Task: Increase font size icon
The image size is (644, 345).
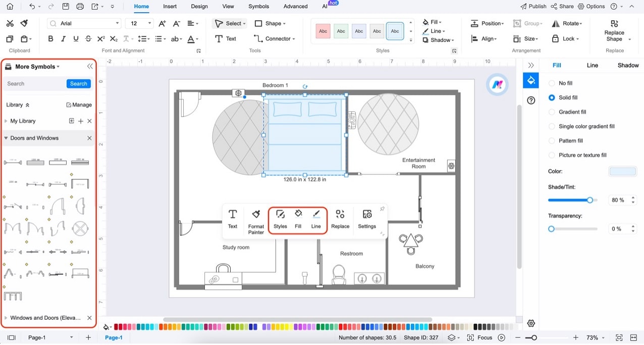Action: click(x=162, y=23)
